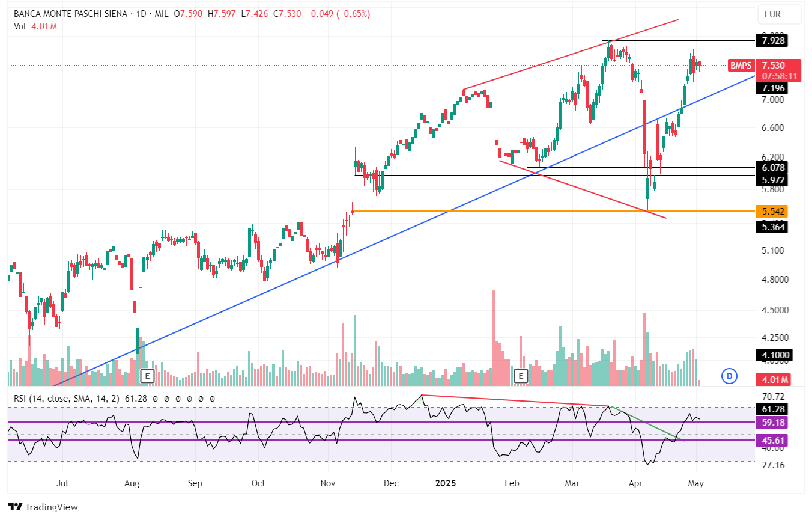Click the 6.600 price axis tick
812x520 pixels.
click(773, 128)
